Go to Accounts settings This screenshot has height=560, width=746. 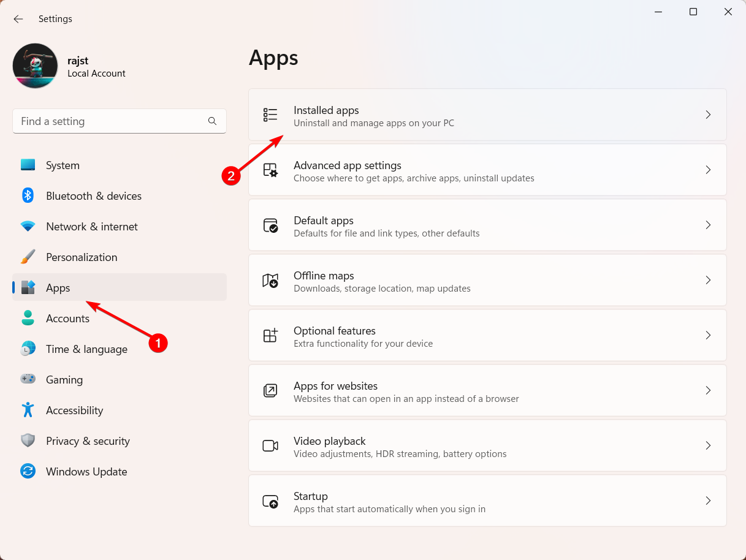(x=67, y=318)
